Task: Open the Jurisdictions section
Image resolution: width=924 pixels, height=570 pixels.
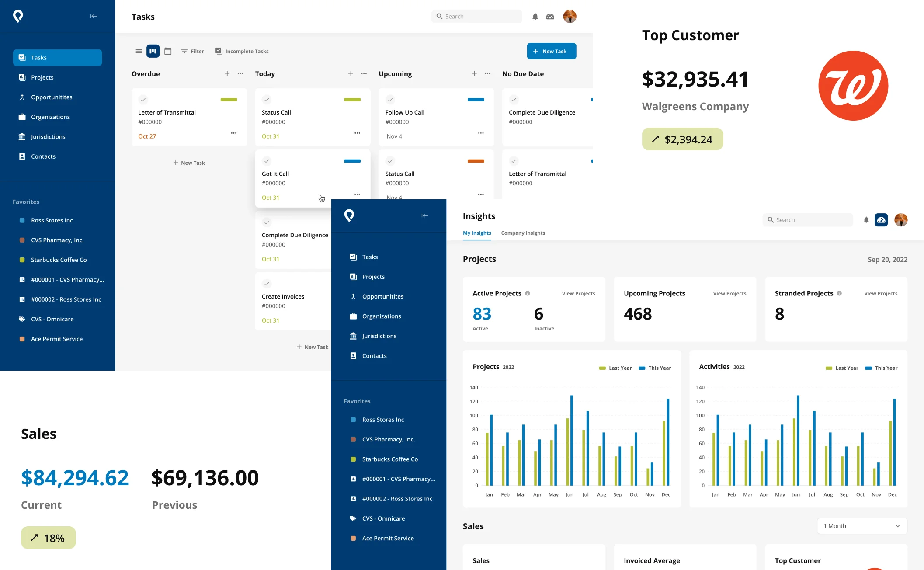Action: coord(47,136)
